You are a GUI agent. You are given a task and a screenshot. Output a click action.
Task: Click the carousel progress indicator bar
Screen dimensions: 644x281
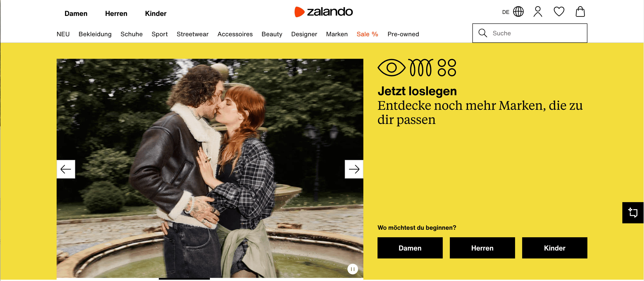(x=184, y=279)
